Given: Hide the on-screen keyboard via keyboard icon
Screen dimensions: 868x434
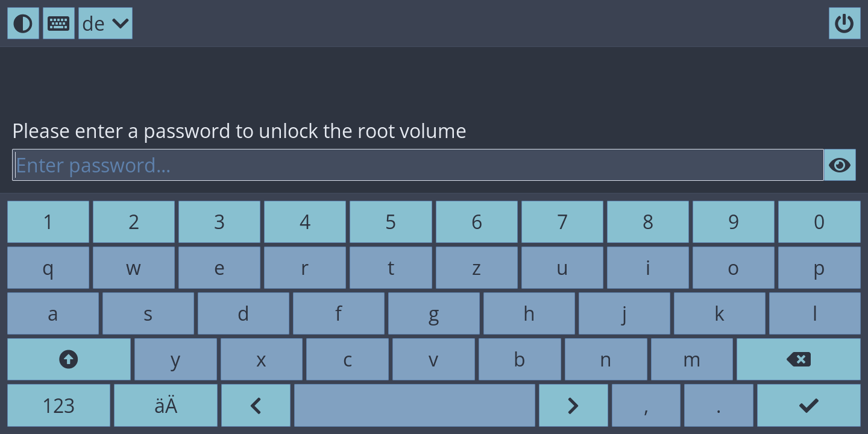Looking at the screenshot, I should coord(58,24).
